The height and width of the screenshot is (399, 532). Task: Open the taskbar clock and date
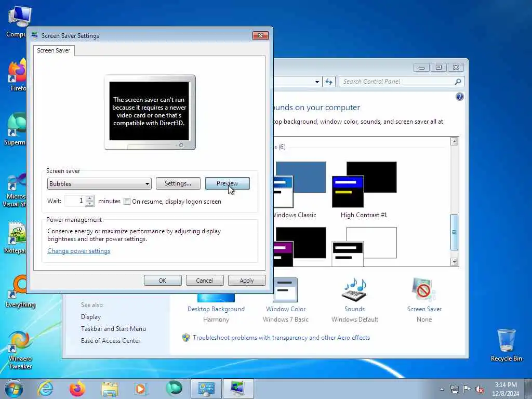point(506,389)
